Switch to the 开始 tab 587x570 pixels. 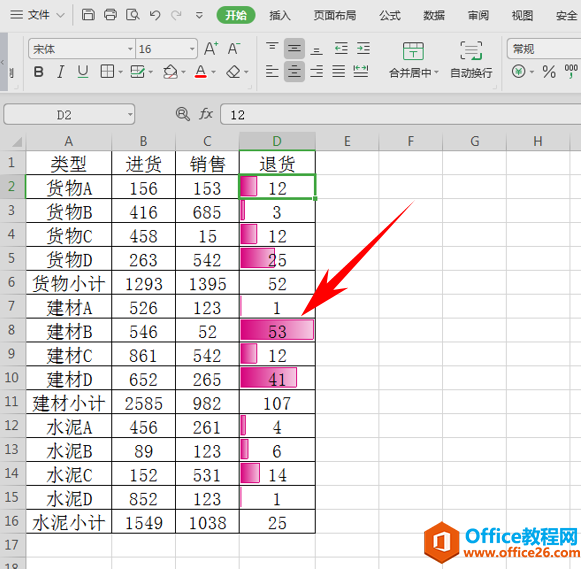[x=236, y=15]
